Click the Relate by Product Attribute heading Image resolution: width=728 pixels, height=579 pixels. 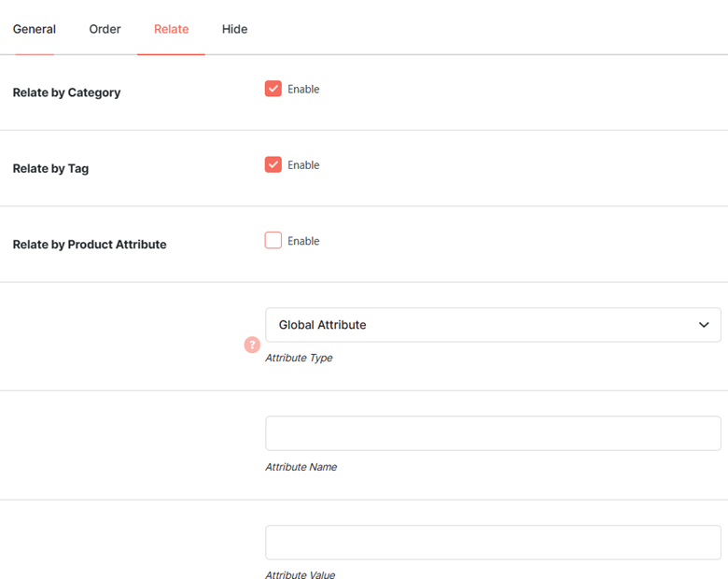pyautogui.click(x=90, y=245)
